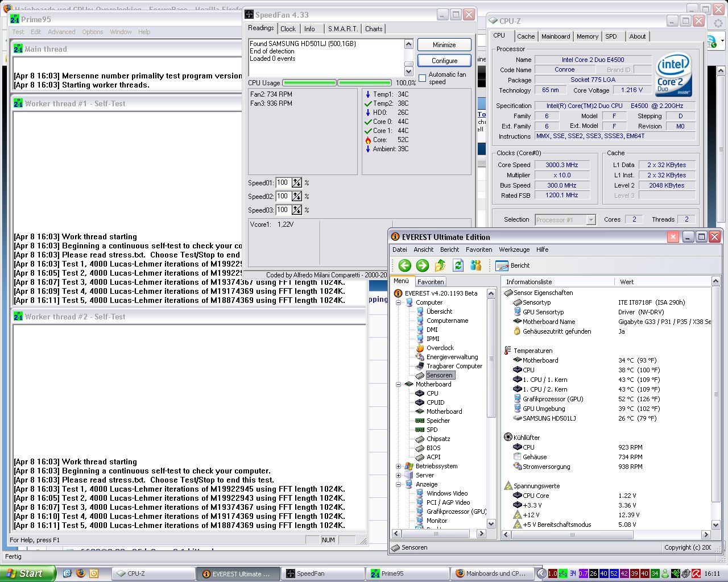Viewport: 728px width, 582px height.
Task: Click the Start button
Action: (x=28, y=573)
